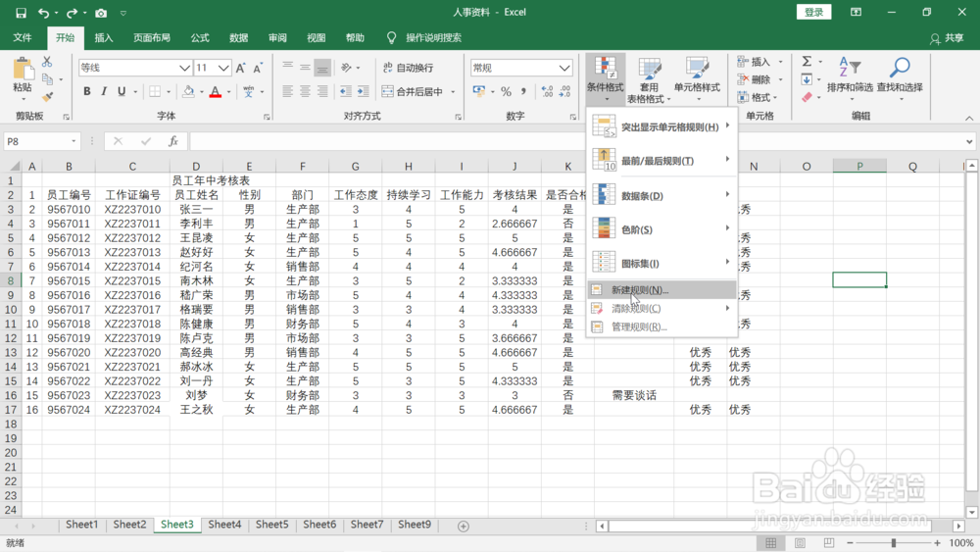Toggle Wrap Text 自动换行
This screenshot has height=552, width=980.
[x=408, y=68]
